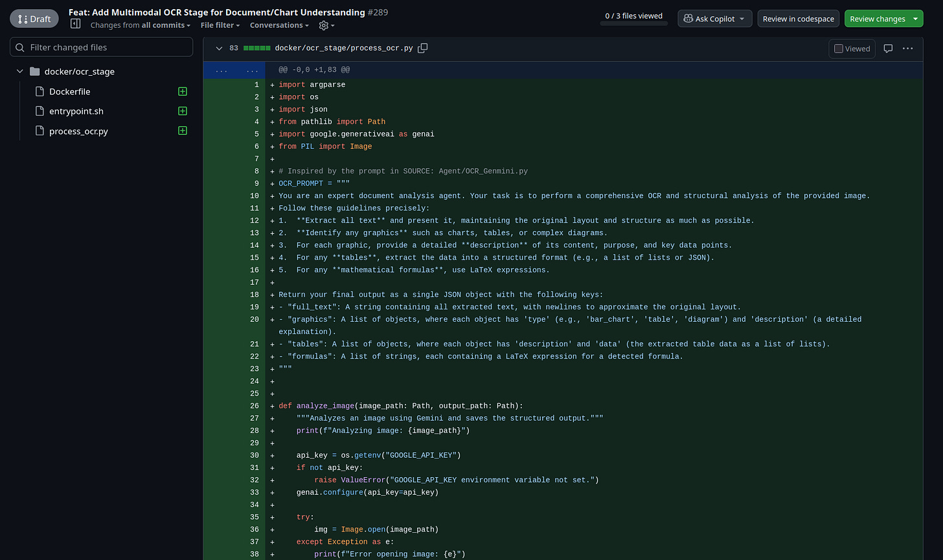Open the Review changes dropdown arrow
943x560 pixels.
point(916,19)
